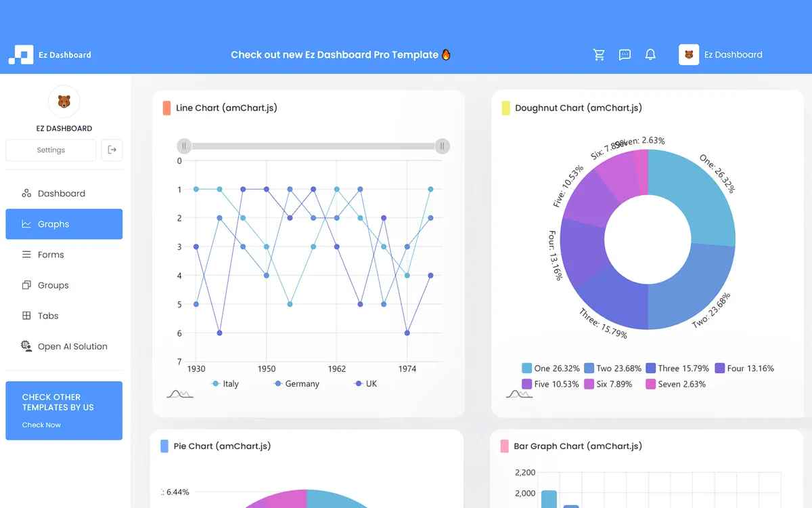Click the bear avatar in the top header

[689, 55]
